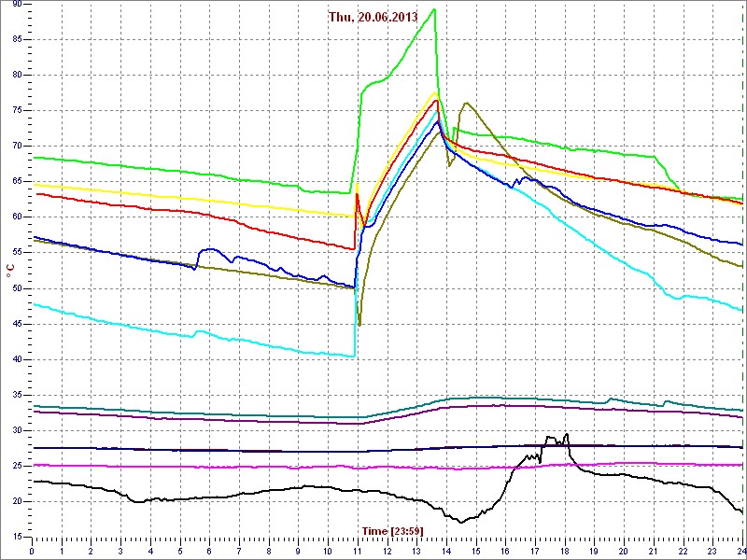
Task: Click hour 20 on the time axis
Action: point(624,551)
